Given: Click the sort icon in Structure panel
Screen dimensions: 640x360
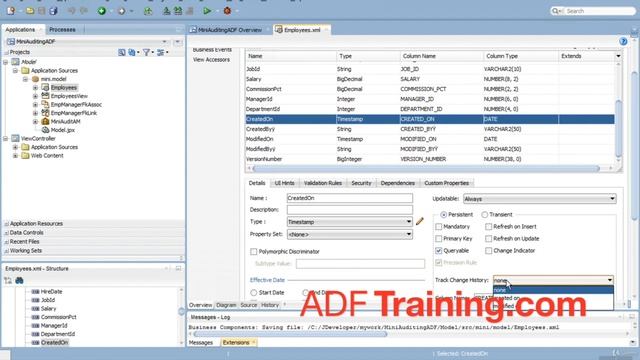Looking at the screenshot, I should 8,280.
